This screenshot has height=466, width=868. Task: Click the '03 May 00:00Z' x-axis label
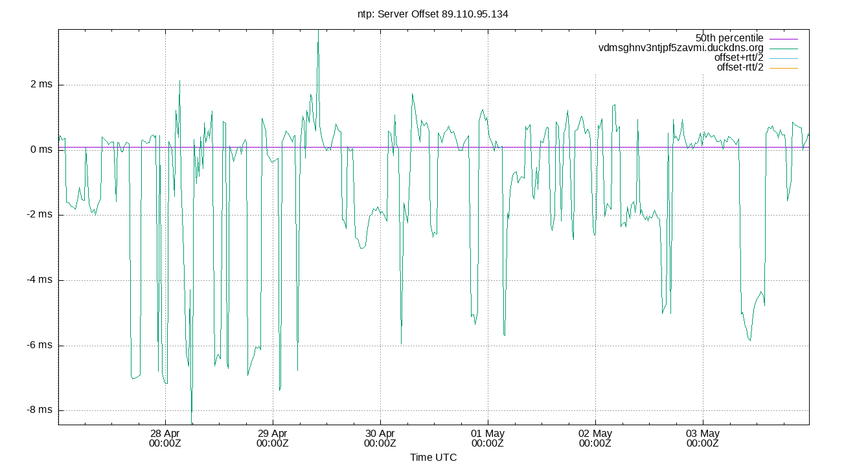(x=703, y=438)
